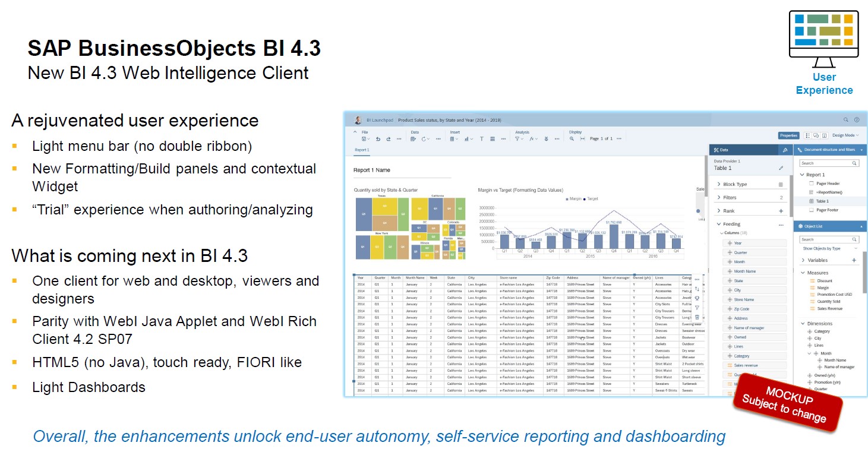Click the user avatar beside BI Launchpad
The width and height of the screenshot is (868, 452).
[358, 120]
